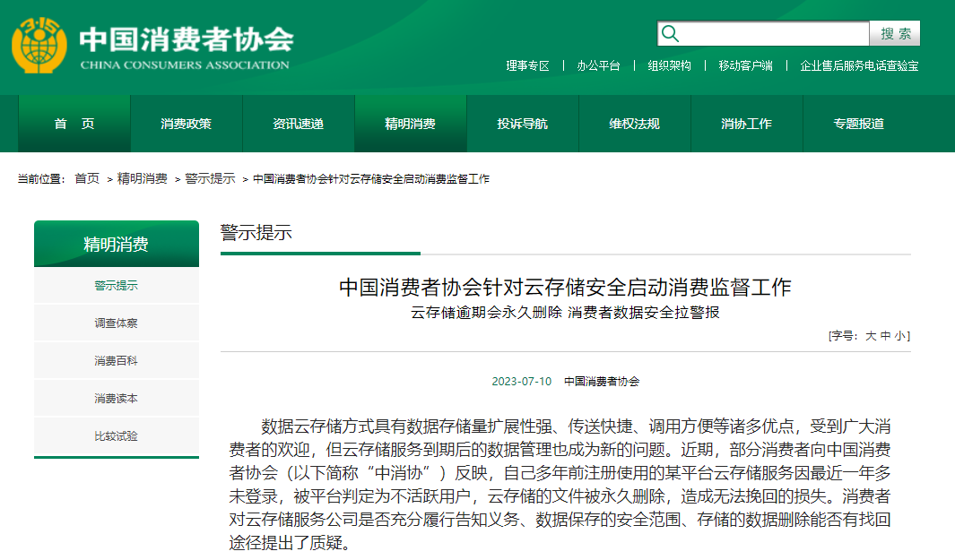Set font size to 小 (small)
Screen dimensions: 955x560
pos(900,336)
